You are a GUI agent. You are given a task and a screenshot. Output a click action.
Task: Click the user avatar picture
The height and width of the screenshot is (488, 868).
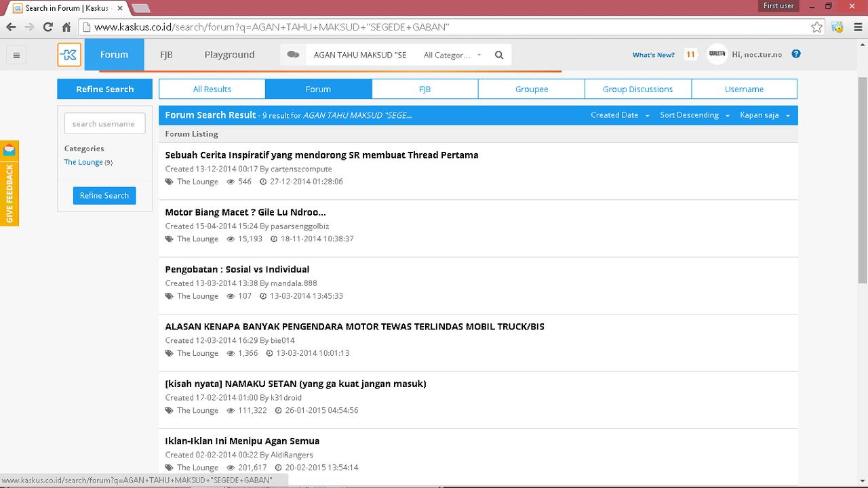point(717,54)
